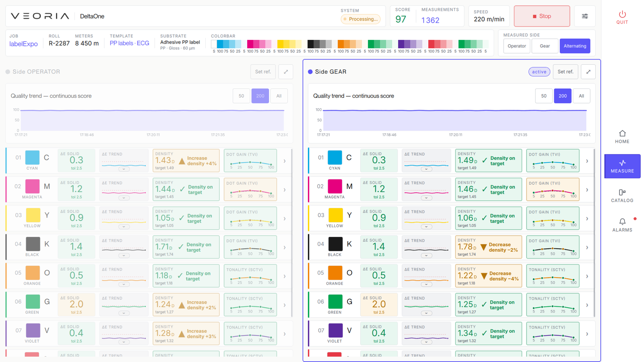Click the Stop button
The width and height of the screenshot is (644, 362).
click(x=542, y=16)
